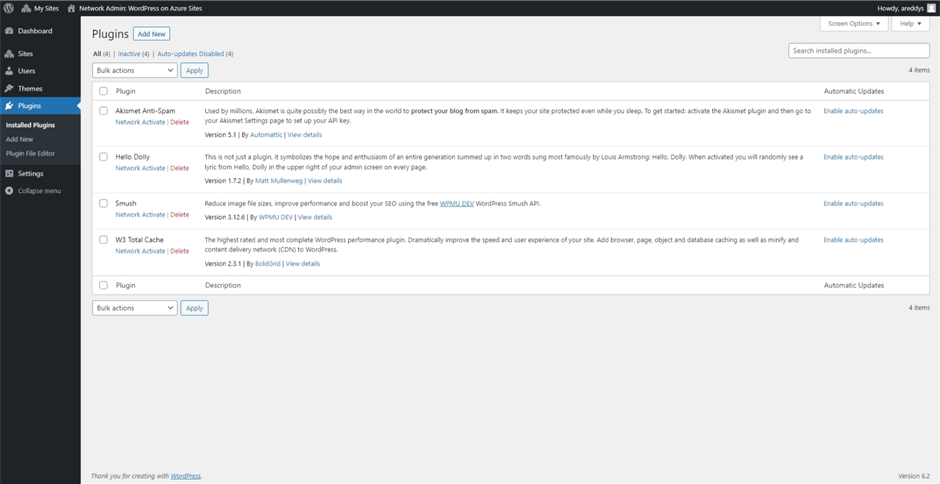Viewport: 940px width, 484px height.
Task: Open Users via its sidebar icon
Action: tap(9, 71)
